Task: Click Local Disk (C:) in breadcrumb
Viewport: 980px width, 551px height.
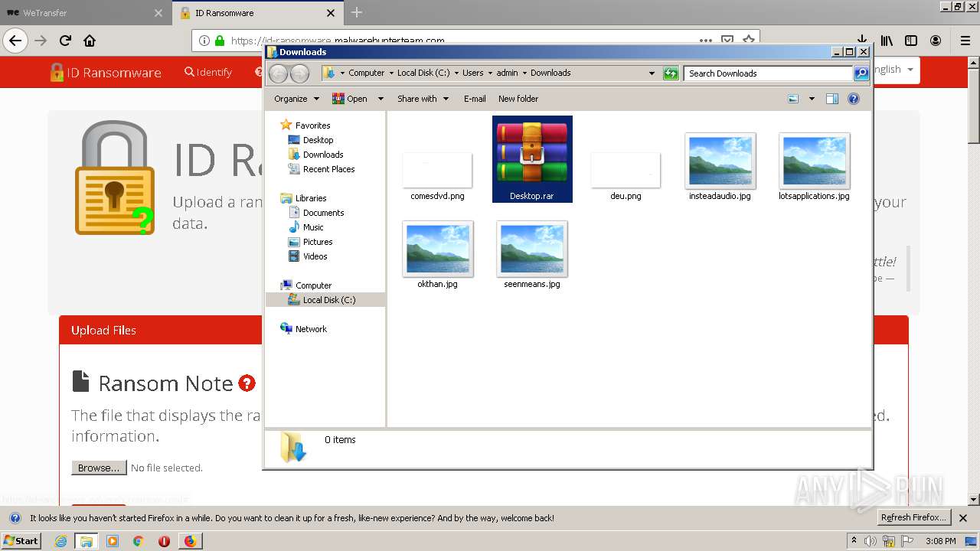Action: [x=423, y=73]
